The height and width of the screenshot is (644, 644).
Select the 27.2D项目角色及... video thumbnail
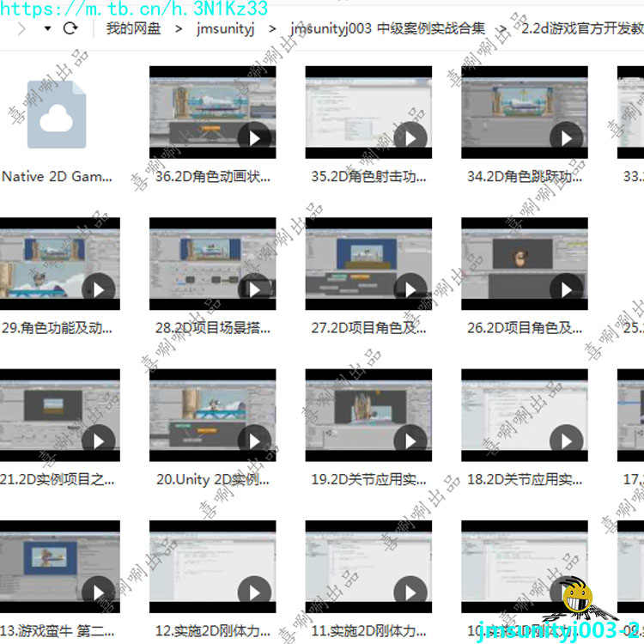click(x=368, y=264)
